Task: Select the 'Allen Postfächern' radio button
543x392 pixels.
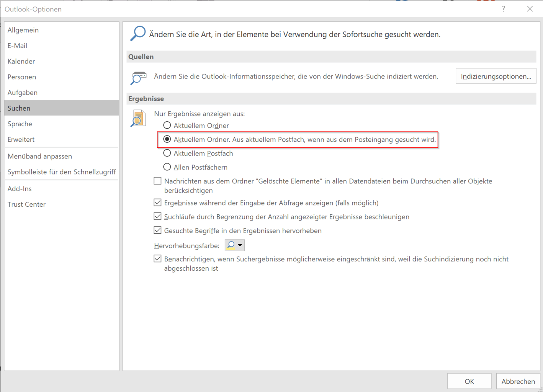Action: 167,167
